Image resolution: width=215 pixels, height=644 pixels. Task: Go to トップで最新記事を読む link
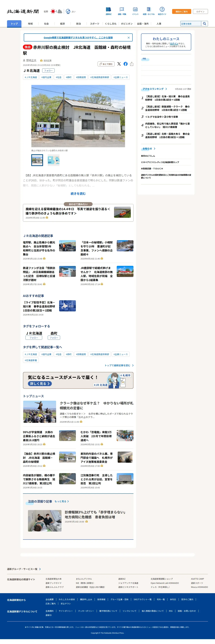tap(119, 365)
